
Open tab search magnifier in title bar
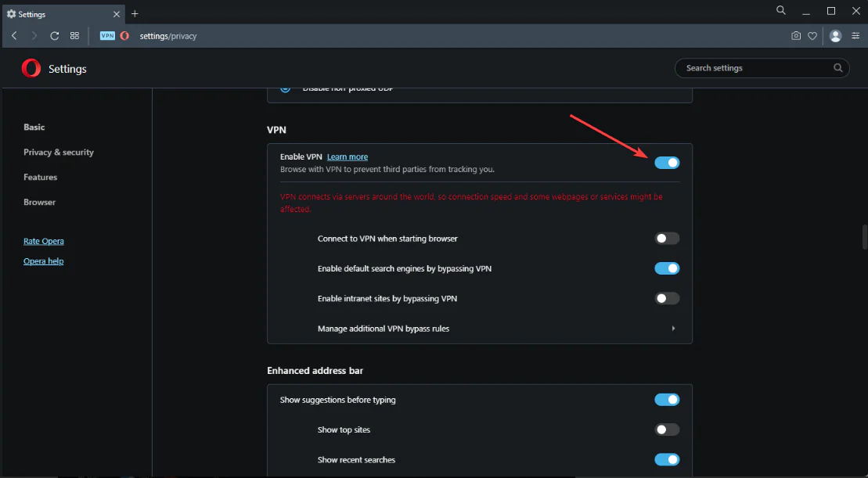[x=780, y=11]
